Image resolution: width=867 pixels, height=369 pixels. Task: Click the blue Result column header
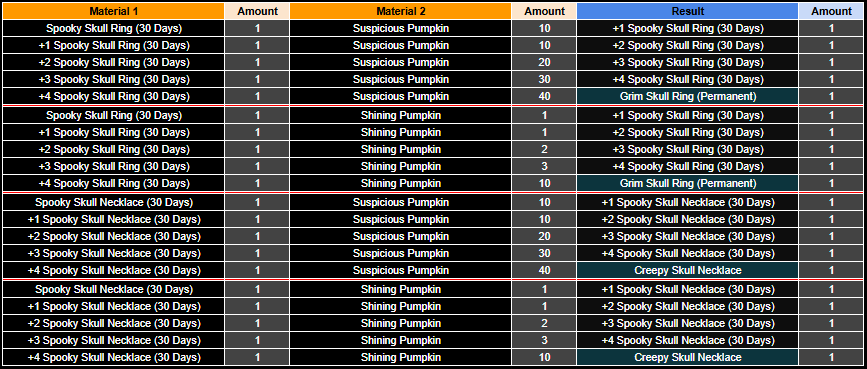click(x=687, y=11)
